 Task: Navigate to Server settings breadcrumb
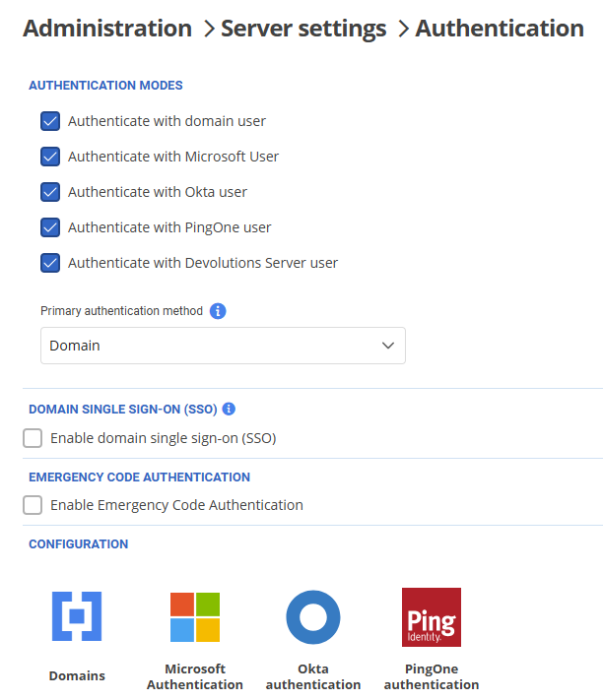click(304, 29)
